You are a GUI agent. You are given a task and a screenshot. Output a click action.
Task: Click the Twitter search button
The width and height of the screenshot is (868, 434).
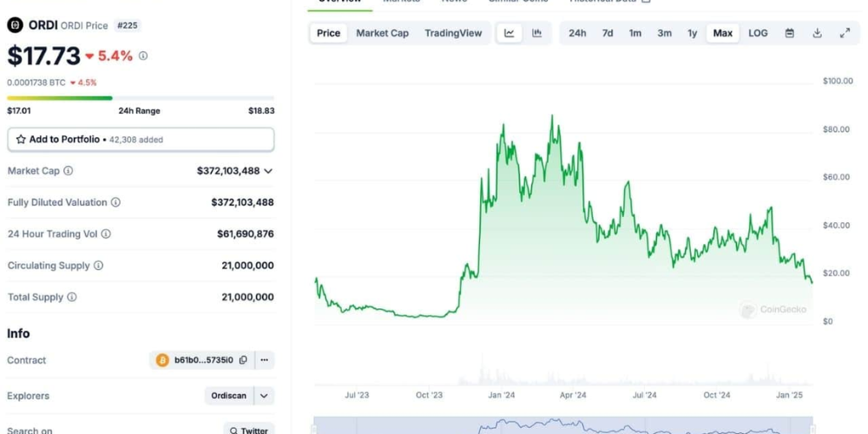tap(248, 430)
